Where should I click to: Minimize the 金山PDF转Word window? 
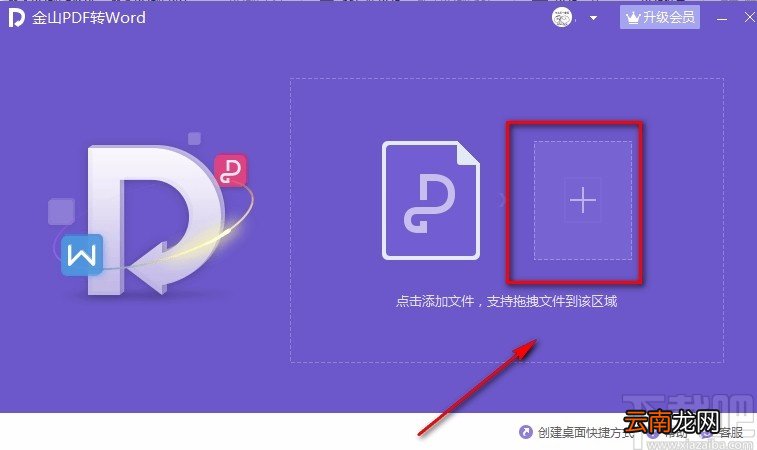coord(722,19)
